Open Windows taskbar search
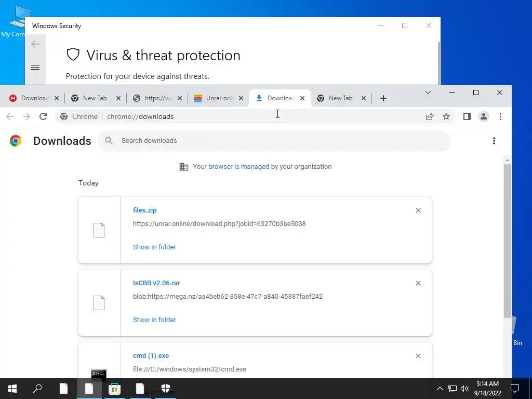The width and height of the screenshot is (532, 399). click(x=37, y=389)
